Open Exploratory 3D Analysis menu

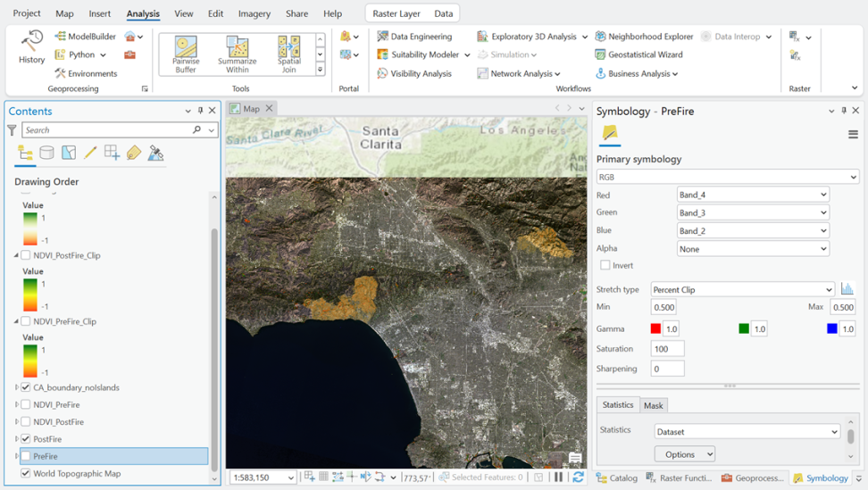(x=532, y=37)
